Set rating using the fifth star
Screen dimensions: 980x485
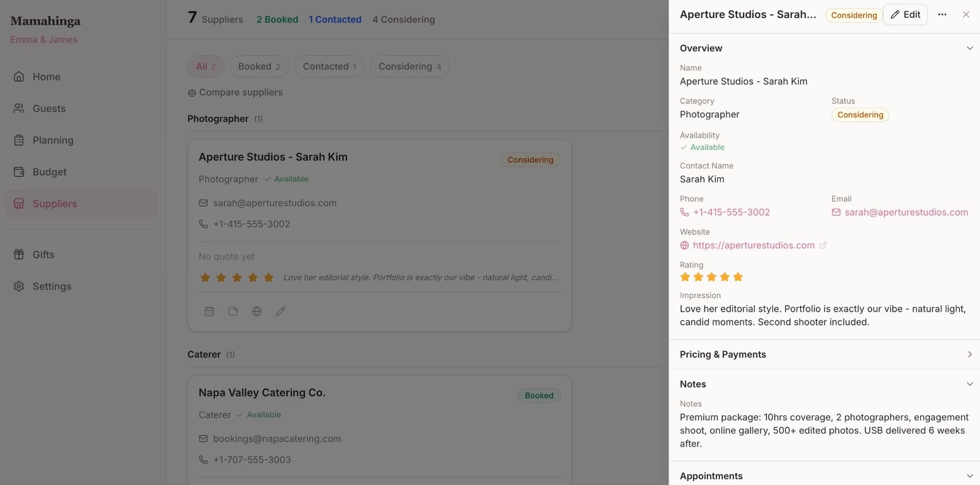tap(738, 277)
